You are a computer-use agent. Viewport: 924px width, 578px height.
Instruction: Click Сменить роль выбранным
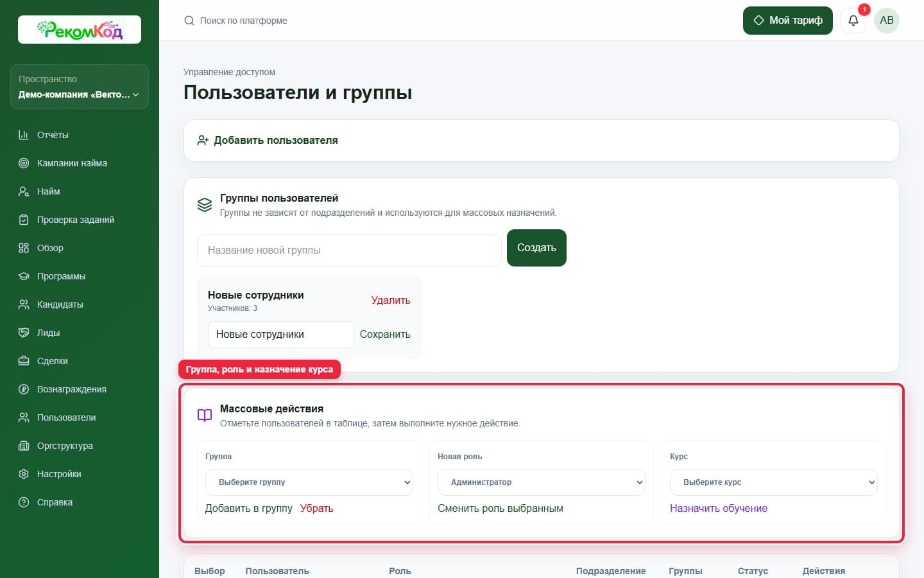[x=501, y=509]
